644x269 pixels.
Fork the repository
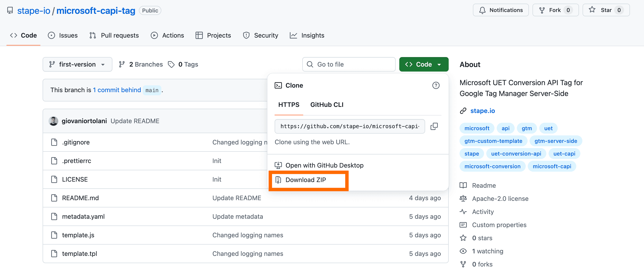(555, 10)
